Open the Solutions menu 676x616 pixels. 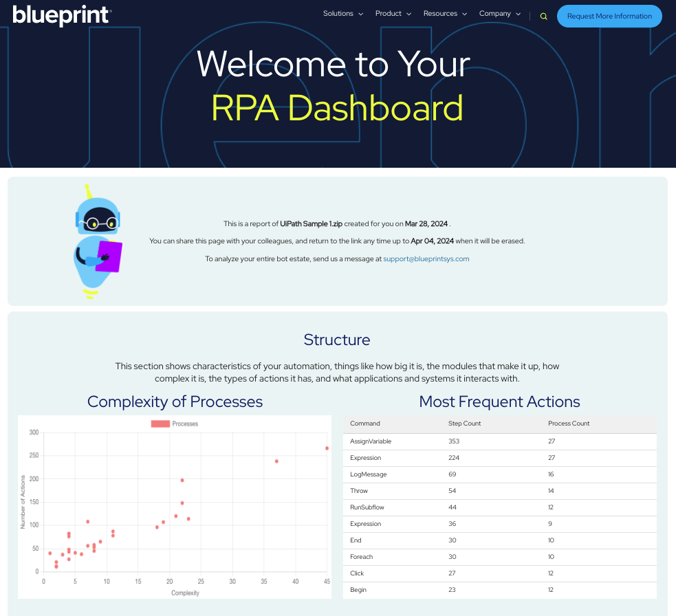pyautogui.click(x=338, y=14)
